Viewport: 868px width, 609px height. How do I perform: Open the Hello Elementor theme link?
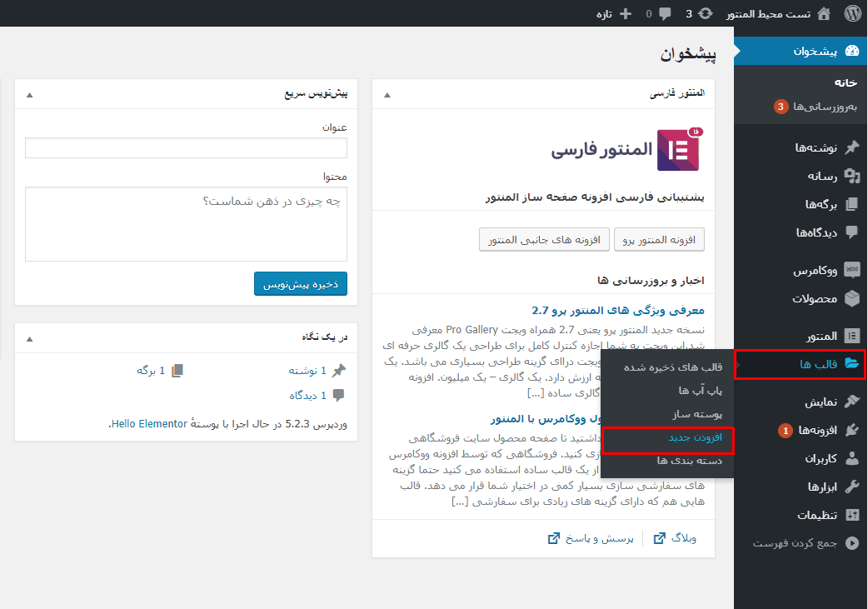click(x=149, y=423)
